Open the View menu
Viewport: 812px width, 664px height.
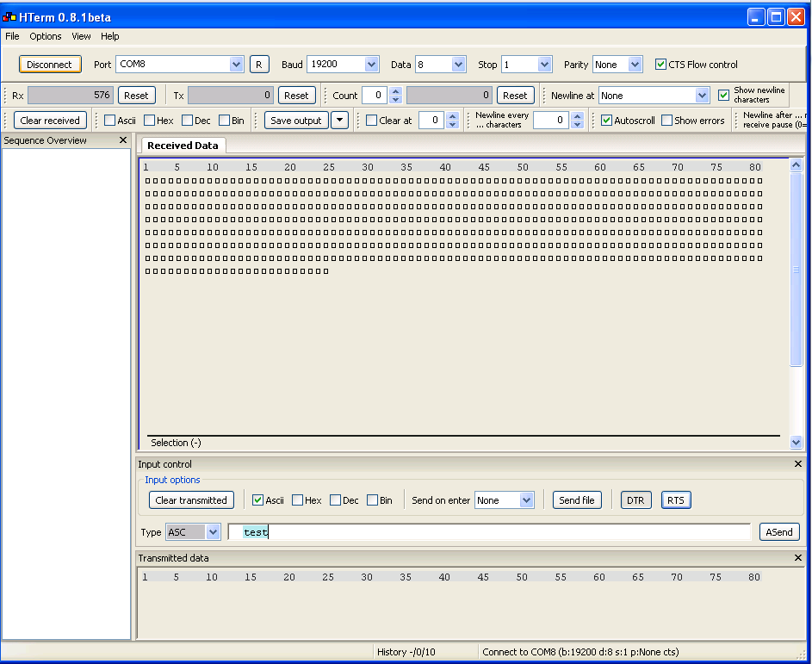(x=81, y=36)
